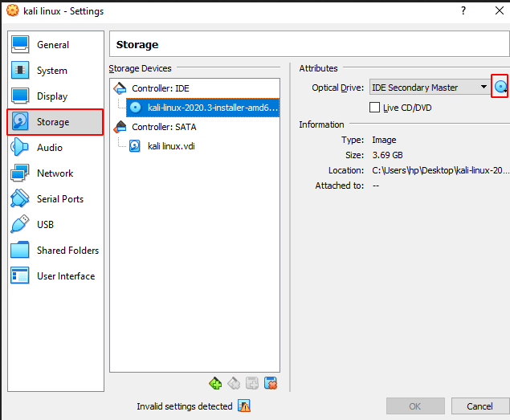Click the VirtualBox settings gear title icon
Image resolution: width=510 pixels, height=420 pixels.
pyautogui.click(x=13, y=10)
